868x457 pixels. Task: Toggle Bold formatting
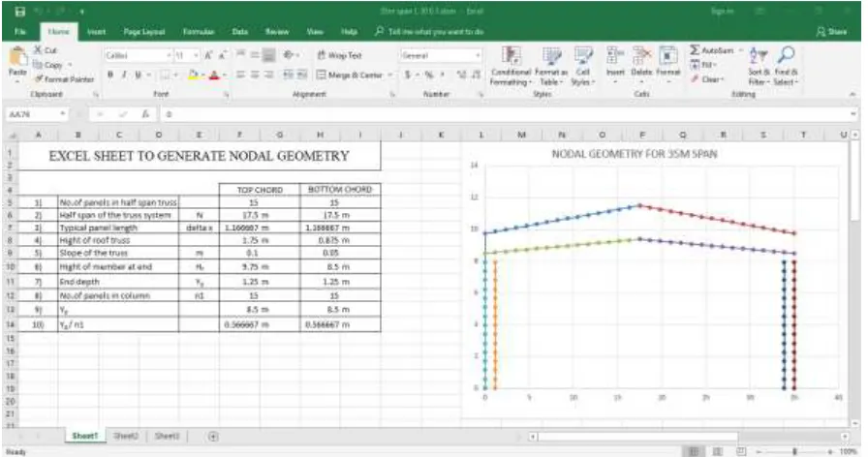[110, 75]
